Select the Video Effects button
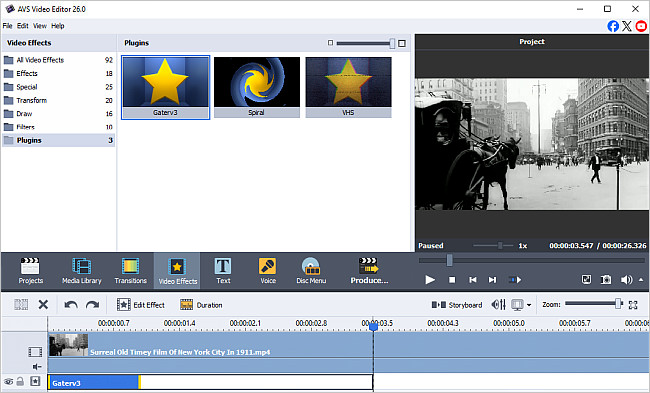Image resolution: width=650 pixels, height=393 pixels. click(177, 271)
